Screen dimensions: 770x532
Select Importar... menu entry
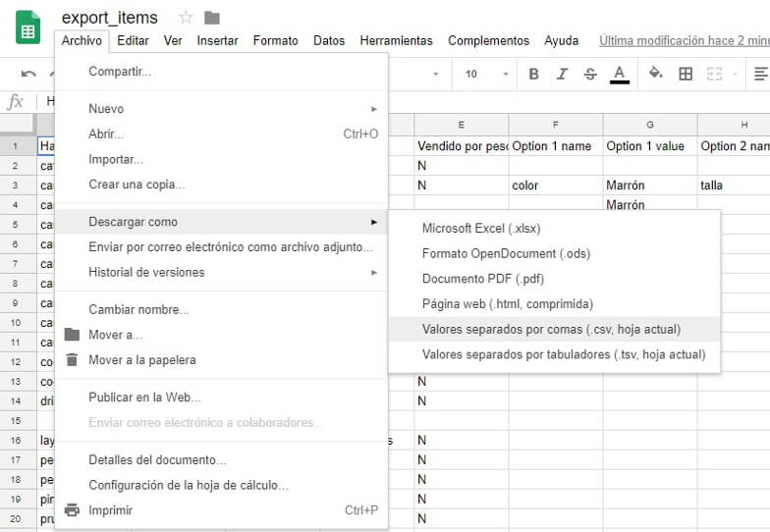coord(221,159)
